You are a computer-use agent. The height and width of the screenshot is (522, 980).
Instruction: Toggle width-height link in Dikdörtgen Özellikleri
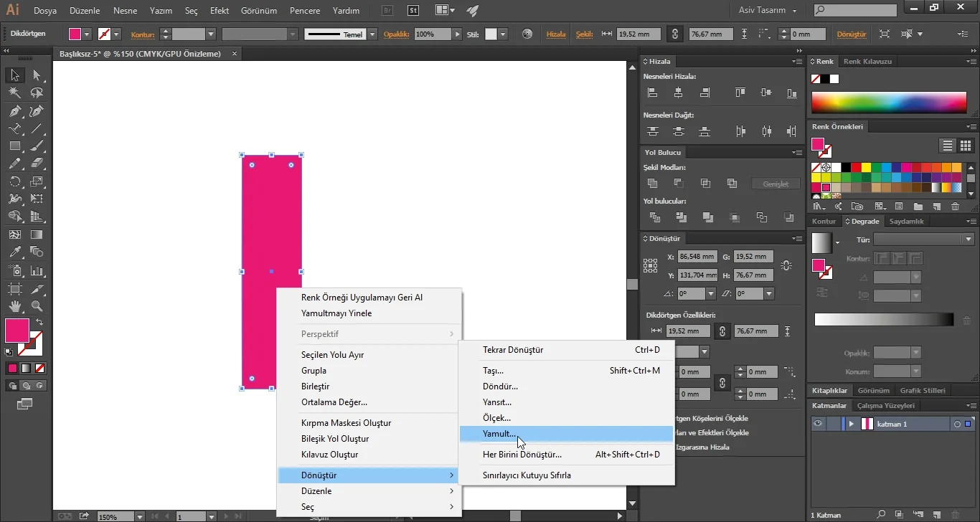(722, 331)
